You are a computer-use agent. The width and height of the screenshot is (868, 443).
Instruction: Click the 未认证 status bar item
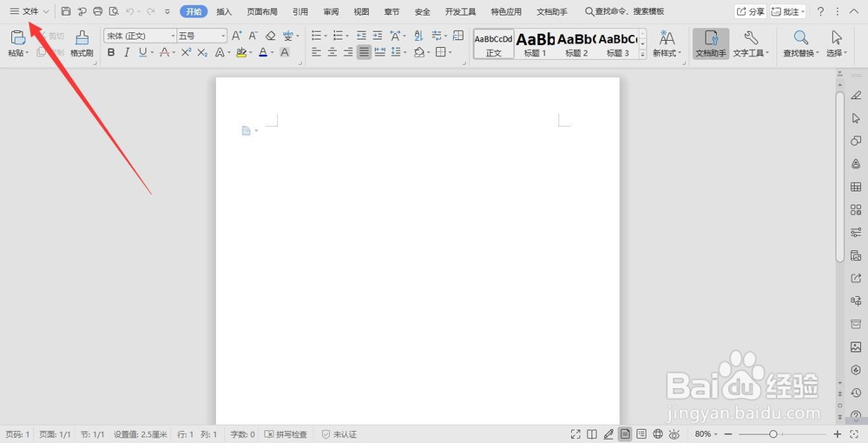pos(339,434)
